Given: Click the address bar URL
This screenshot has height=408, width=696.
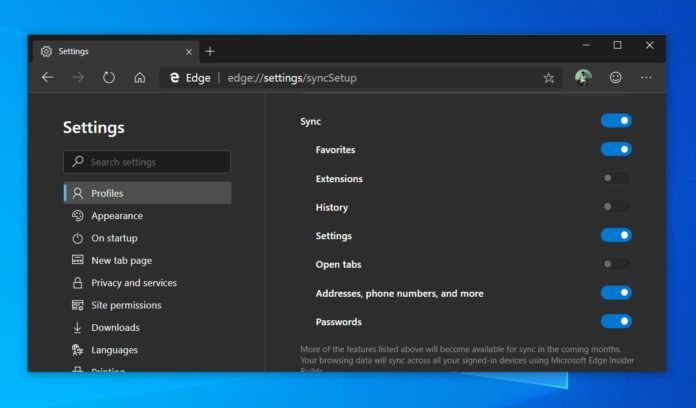Looking at the screenshot, I should point(292,78).
